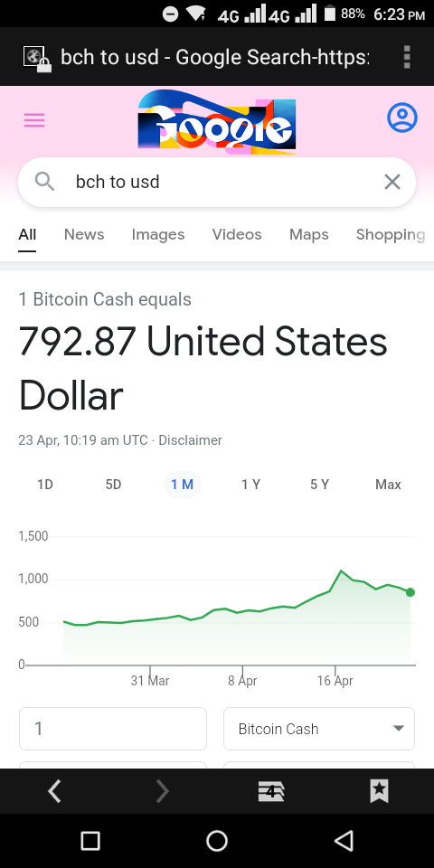The height and width of the screenshot is (868, 434).
Task: Click the Google doodle logo
Action: [x=216, y=122]
